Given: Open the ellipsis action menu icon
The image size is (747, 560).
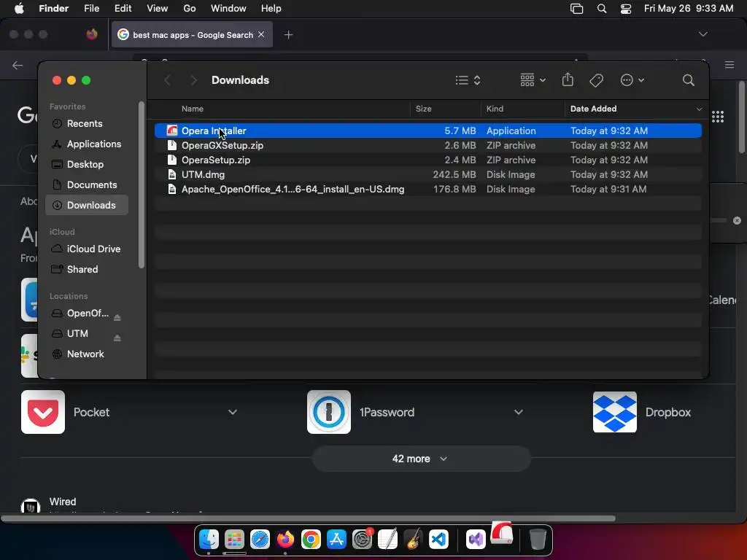Looking at the screenshot, I should pos(632,80).
